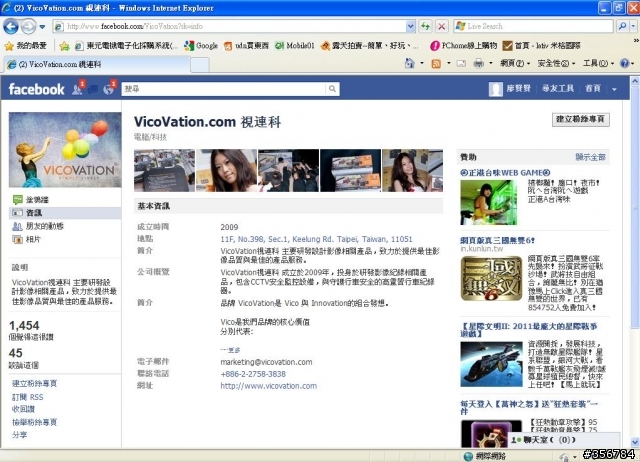This screenshot has width=640, height=462.
Task: Click the see-more link under description
Action: [x=231, y=350]
